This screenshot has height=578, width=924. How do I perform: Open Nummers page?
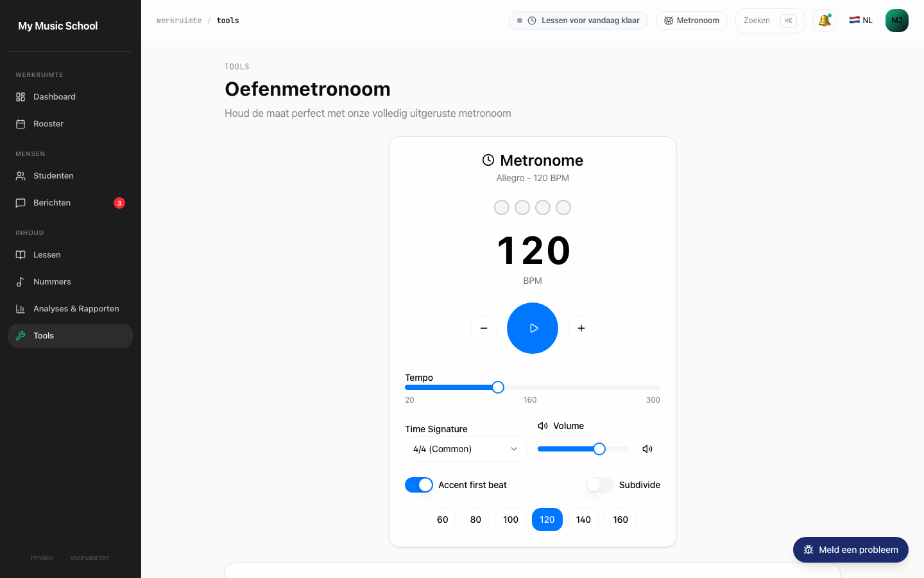[70, 282]
